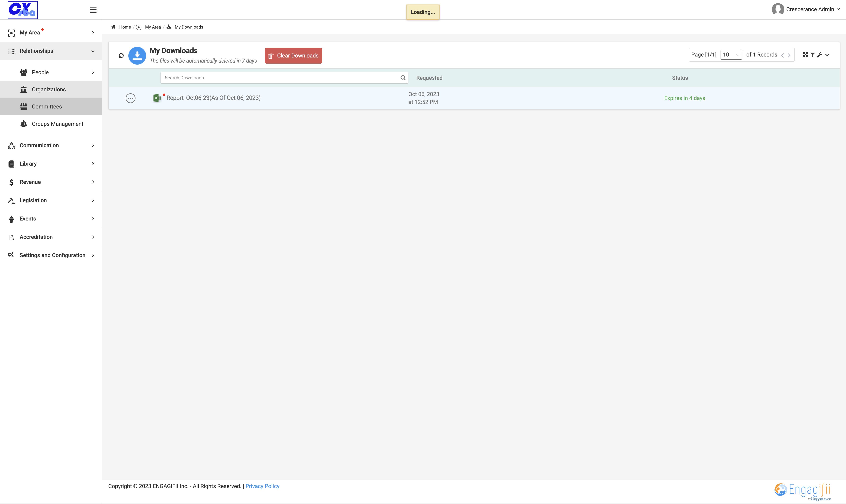This screenshot has height=504, width=846.
Task: Click the filter funnel icon
Action: [812, 55]
